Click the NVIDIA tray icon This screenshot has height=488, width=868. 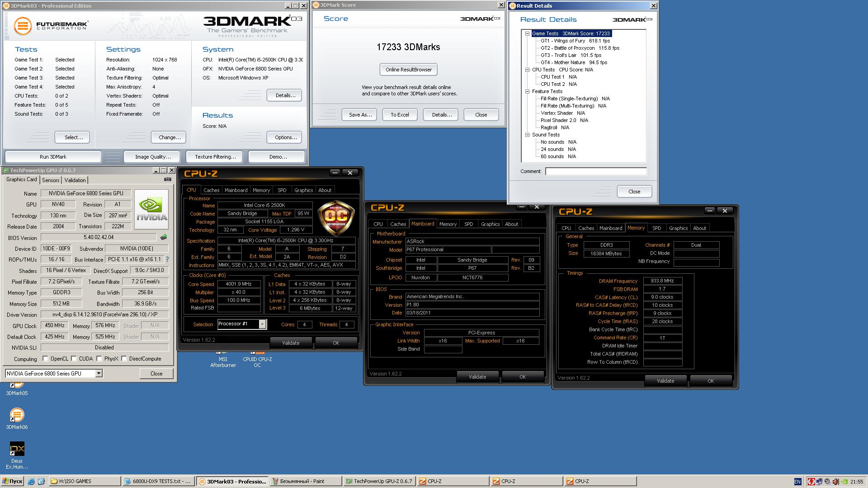tap(844, 482)
